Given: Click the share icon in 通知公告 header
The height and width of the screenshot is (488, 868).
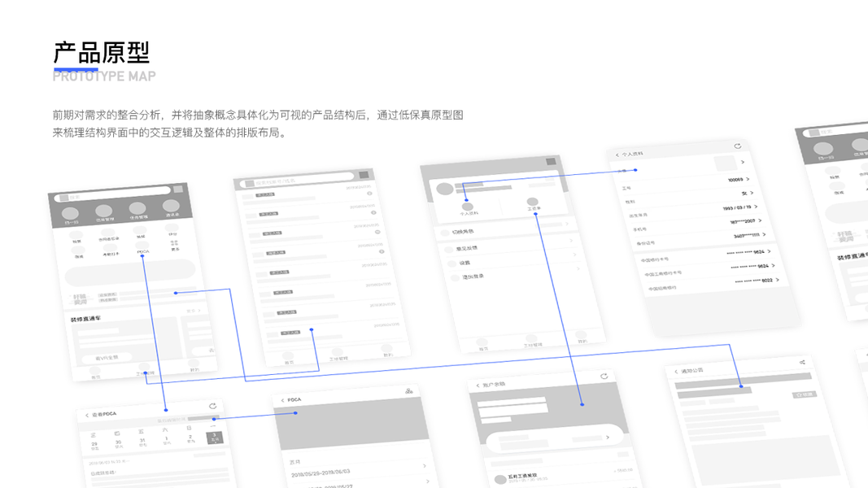Looking at the screenshot, I should pos(802,363).
